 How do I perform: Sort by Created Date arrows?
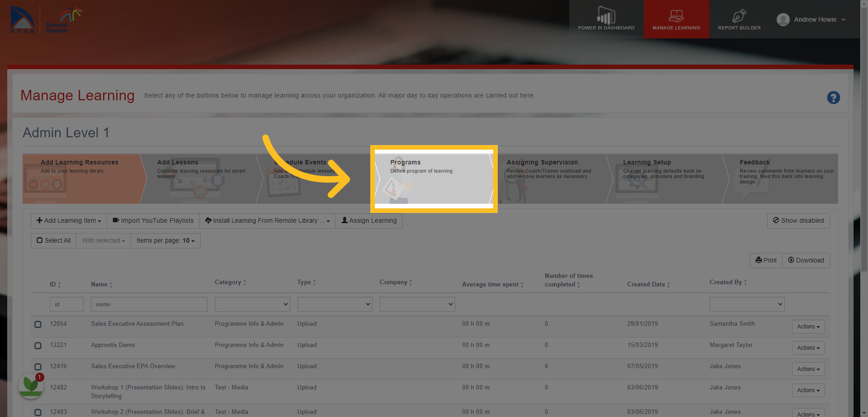tap(668, 285)
